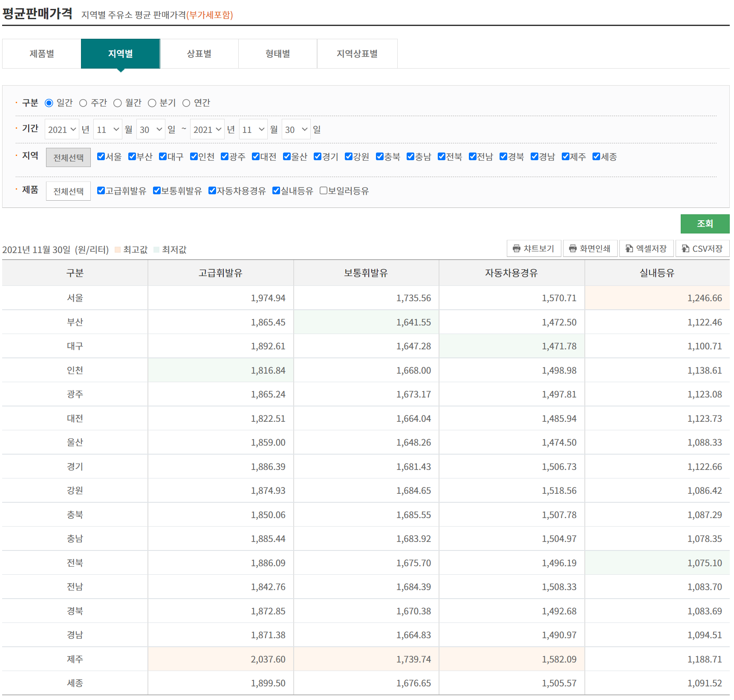Click the 최고값 legend color swatch
This screenshot has width=734, height=700.
(x=118, y=250)
